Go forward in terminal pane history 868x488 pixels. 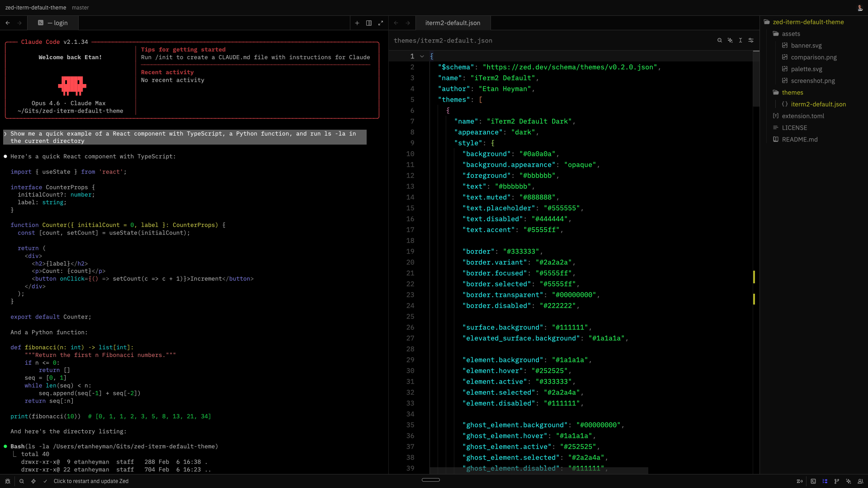pyautogui.click(x=19, y=23)
